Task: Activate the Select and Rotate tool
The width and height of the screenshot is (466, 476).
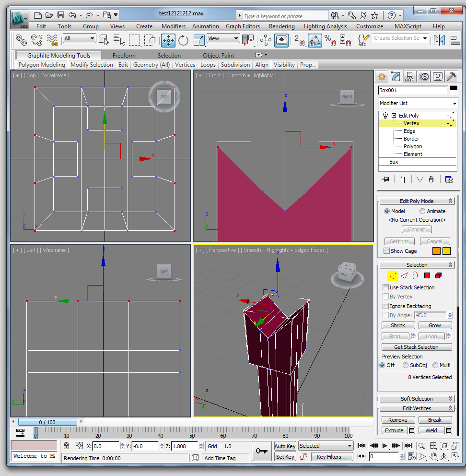Action: coord(184,40)
